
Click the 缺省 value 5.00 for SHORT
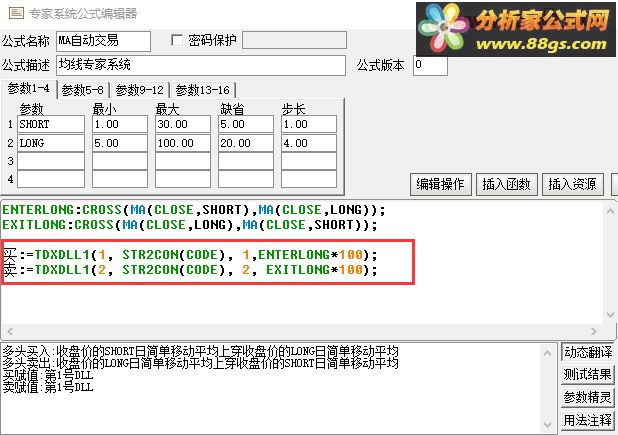(x=246, y=124)
